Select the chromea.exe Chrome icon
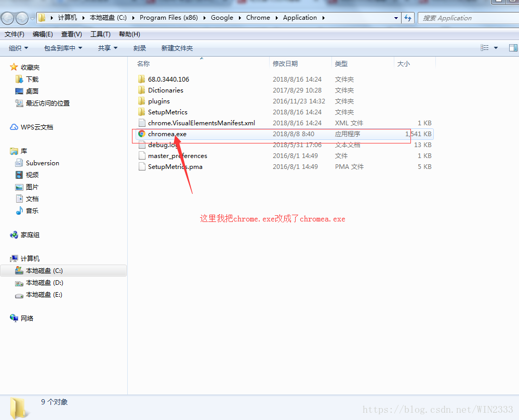Screen dimensions: 519x420 tap(142, 134)
